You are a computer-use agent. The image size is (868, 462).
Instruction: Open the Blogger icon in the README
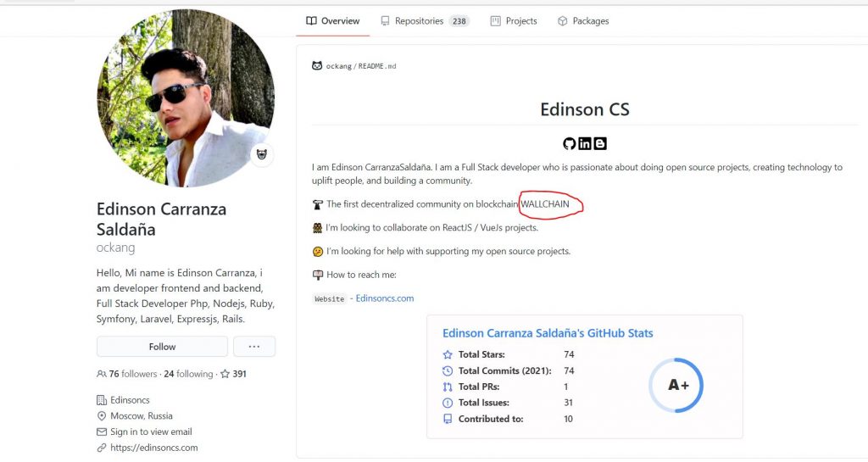tap(600, 144)
